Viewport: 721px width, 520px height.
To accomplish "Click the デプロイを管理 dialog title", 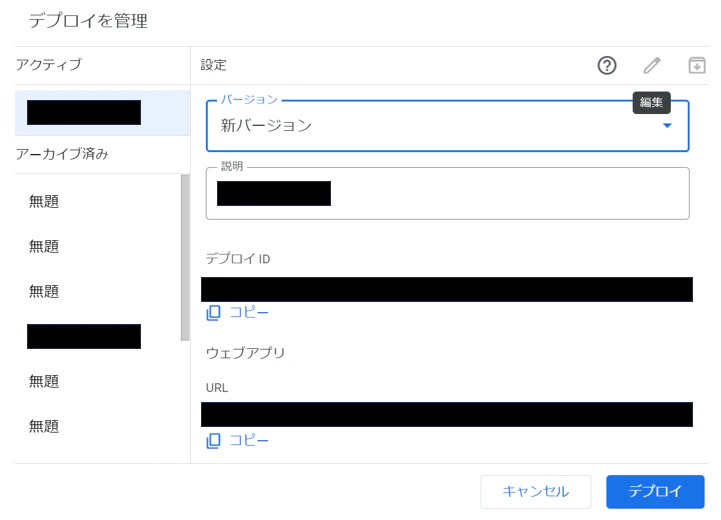I will 88,21.
